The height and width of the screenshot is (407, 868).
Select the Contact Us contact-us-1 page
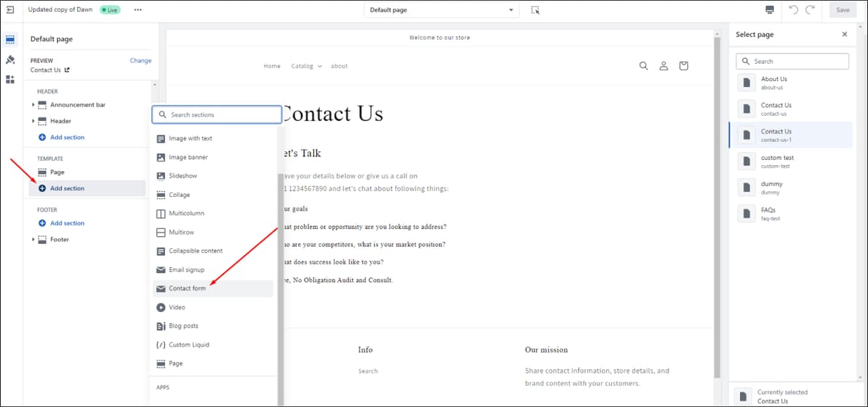tap(791, 135)
